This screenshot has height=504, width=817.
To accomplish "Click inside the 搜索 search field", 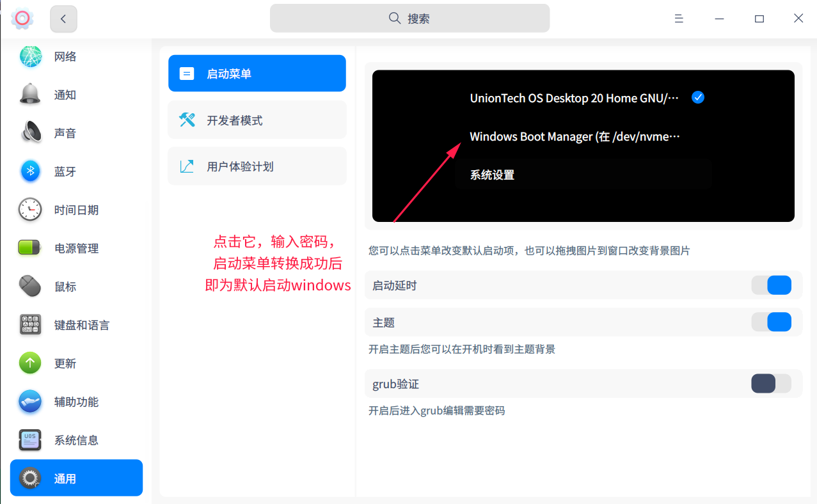I will pyautogui.click(x=409, y=18).
